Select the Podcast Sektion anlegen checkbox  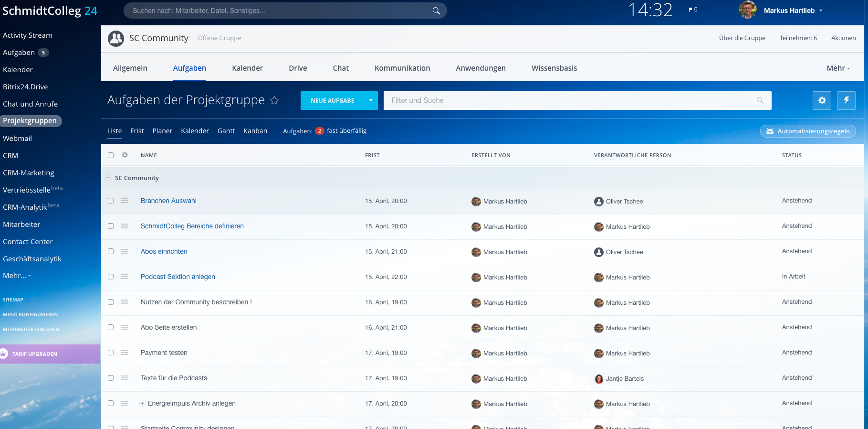[111, 277]
